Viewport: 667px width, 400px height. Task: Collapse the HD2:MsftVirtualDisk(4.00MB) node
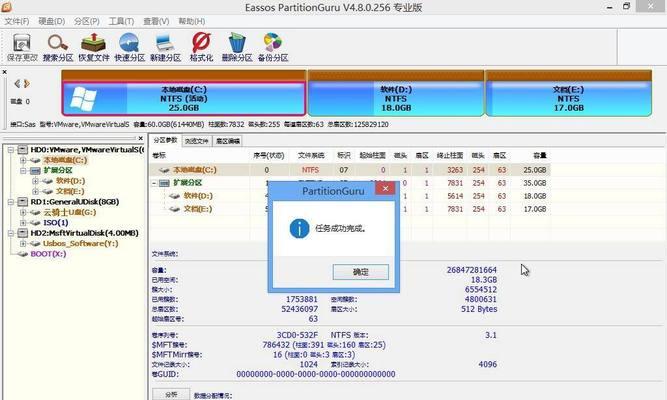[11, 233]
